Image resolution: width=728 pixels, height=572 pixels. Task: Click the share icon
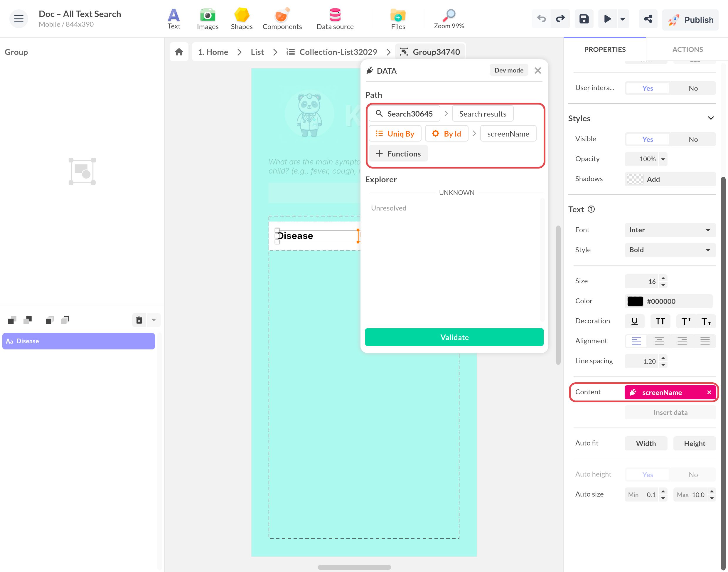pyautogui.click(x=648, y=19)
